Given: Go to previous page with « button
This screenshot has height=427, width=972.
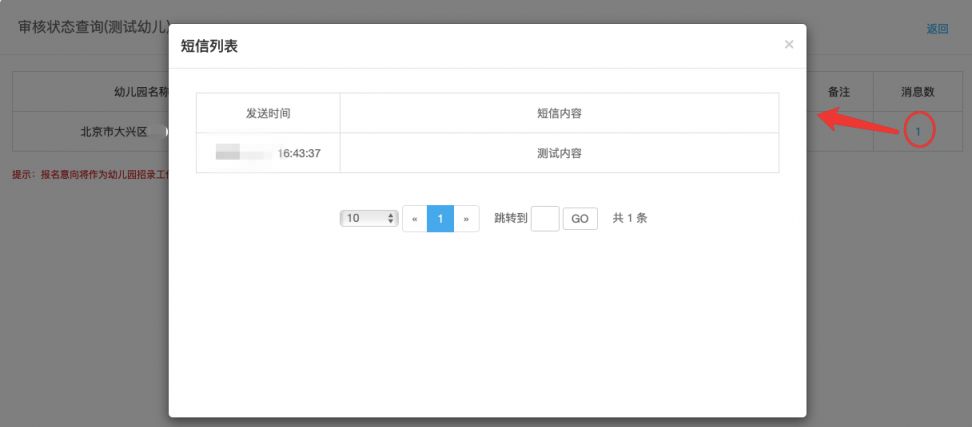Looking at the screenshot, I should pyautogui.click(x=415, y=218).
